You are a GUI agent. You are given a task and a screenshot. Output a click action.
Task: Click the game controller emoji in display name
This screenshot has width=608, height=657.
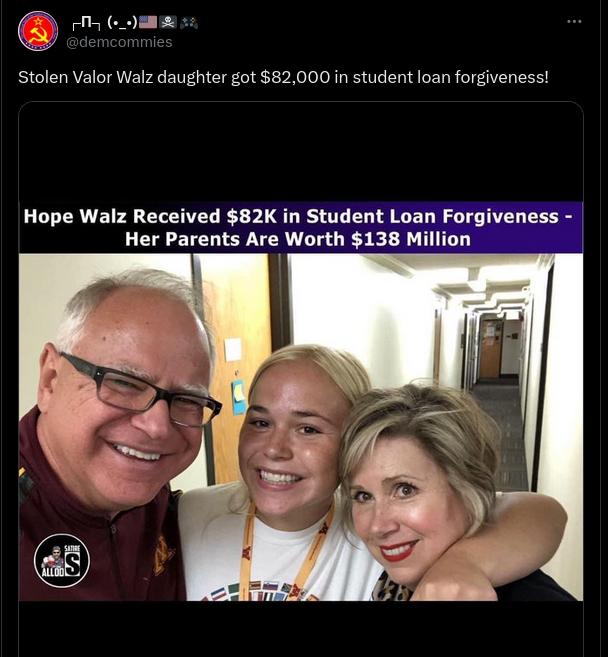point(189,22)
